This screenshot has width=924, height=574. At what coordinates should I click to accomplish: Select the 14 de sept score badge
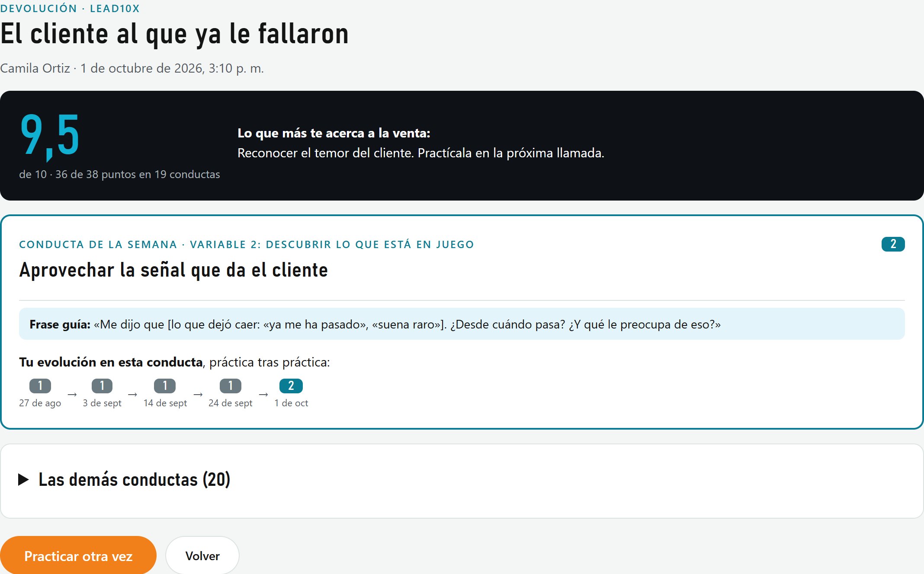[x=165, y=386]
